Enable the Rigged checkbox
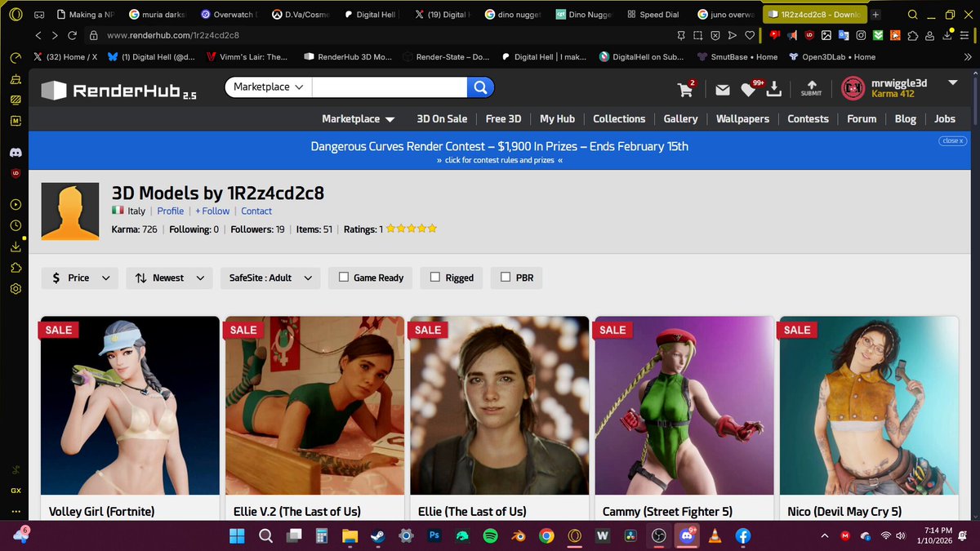Screen dimensions: 980x551 click(x=435, y=278)
